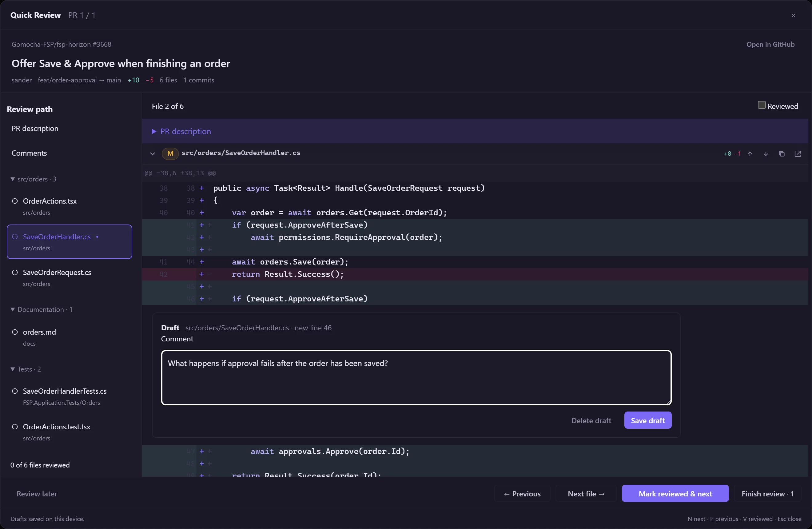
Task: Focus the draft comment text area
Action: (416, 378)
